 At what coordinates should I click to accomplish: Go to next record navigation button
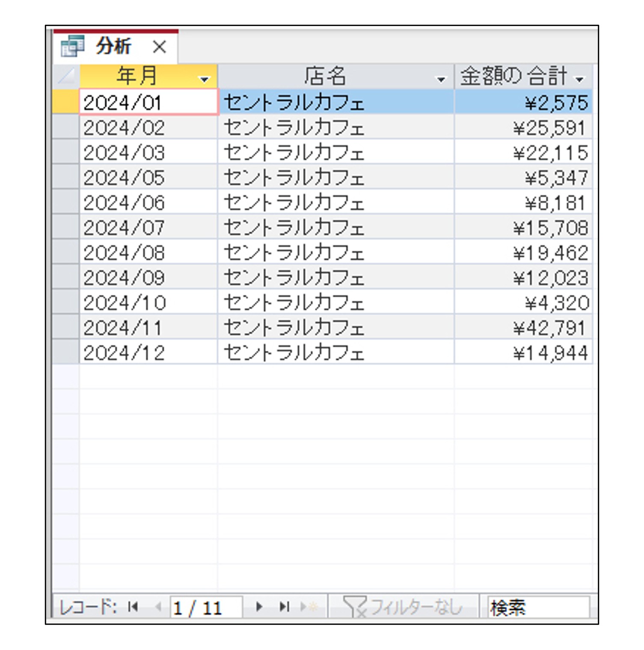pos(259,607)
